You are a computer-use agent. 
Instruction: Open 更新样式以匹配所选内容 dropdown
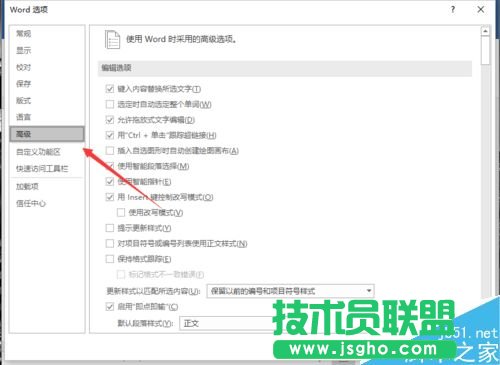tap(291, 291)
